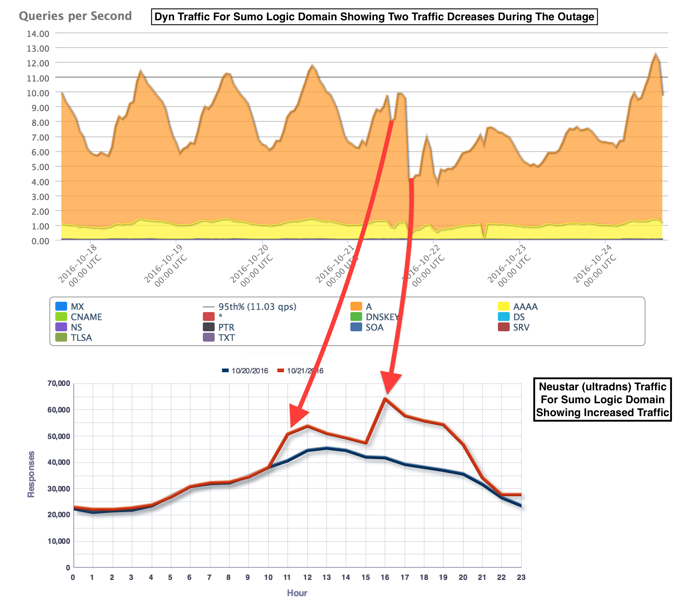Click the orange area peak near 2016-10-24
The width and height of the screenshot is (700, 605).
[655, 54]
